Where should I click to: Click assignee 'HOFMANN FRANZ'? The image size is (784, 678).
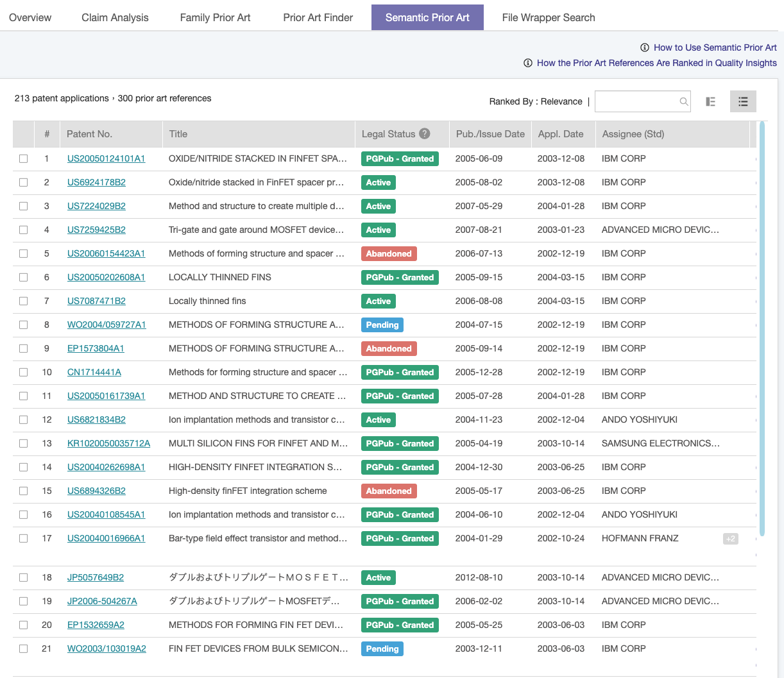[640, 538]
